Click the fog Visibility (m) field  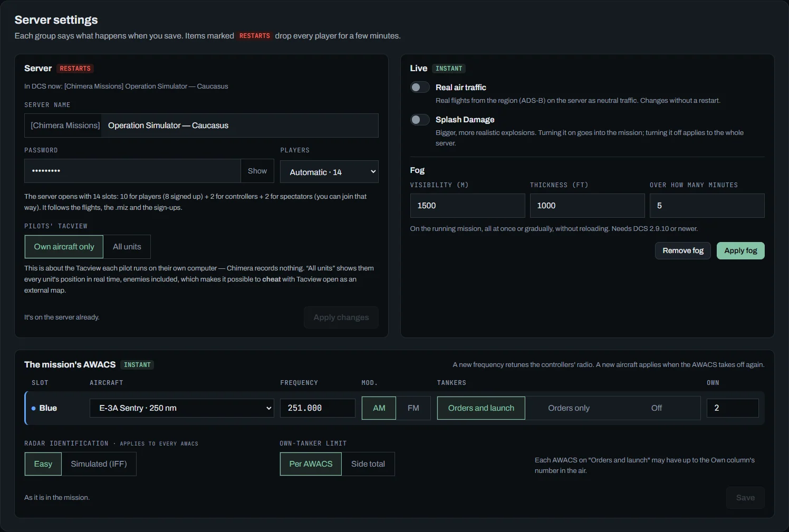coord(468,206)
